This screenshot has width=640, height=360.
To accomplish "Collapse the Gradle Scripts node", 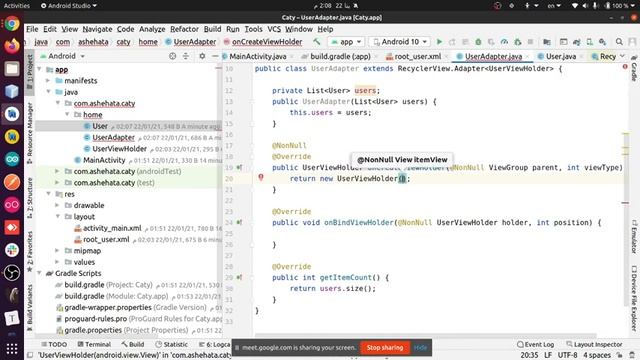I will coord(40,273).
